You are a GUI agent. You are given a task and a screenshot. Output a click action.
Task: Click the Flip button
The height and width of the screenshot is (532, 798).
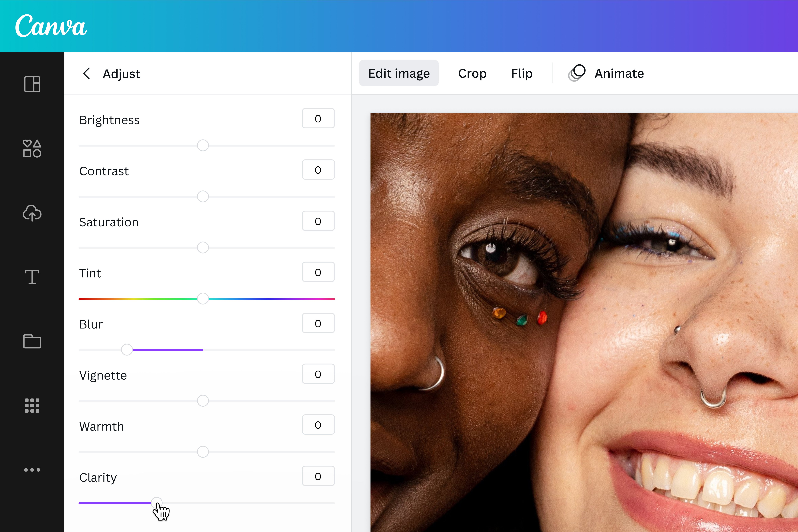coord(522,73)
